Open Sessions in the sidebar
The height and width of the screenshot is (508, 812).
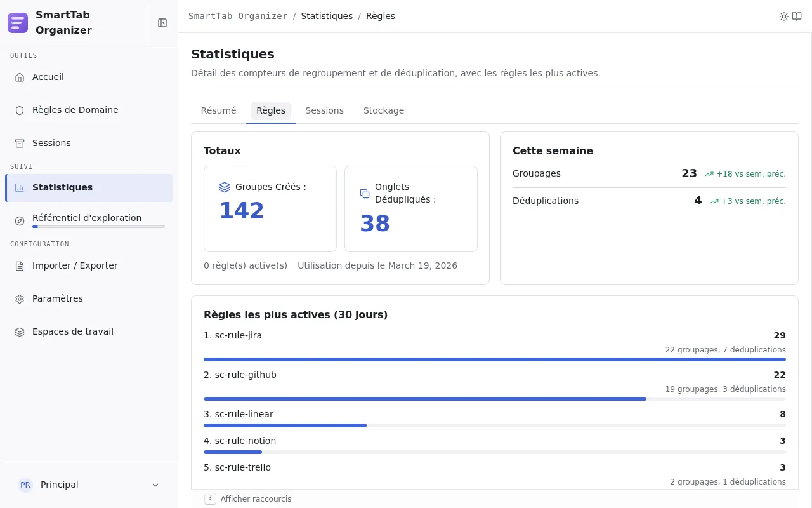[x=89, y=143]
